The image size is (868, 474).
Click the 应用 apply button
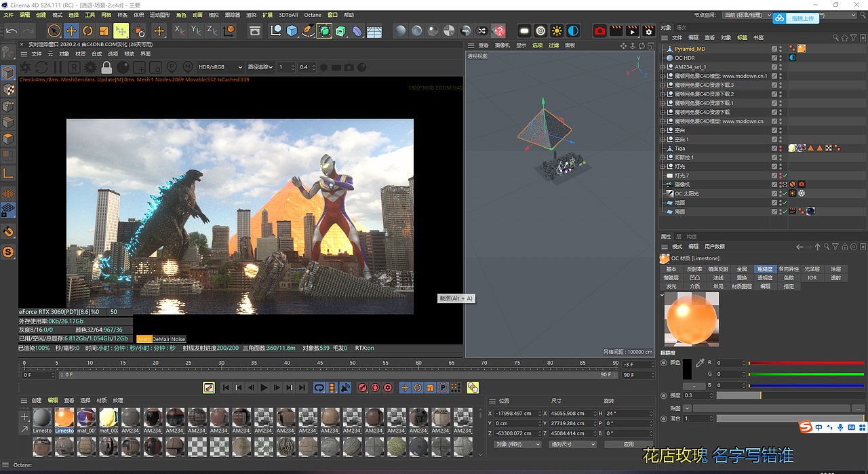(x=629, y=444)
